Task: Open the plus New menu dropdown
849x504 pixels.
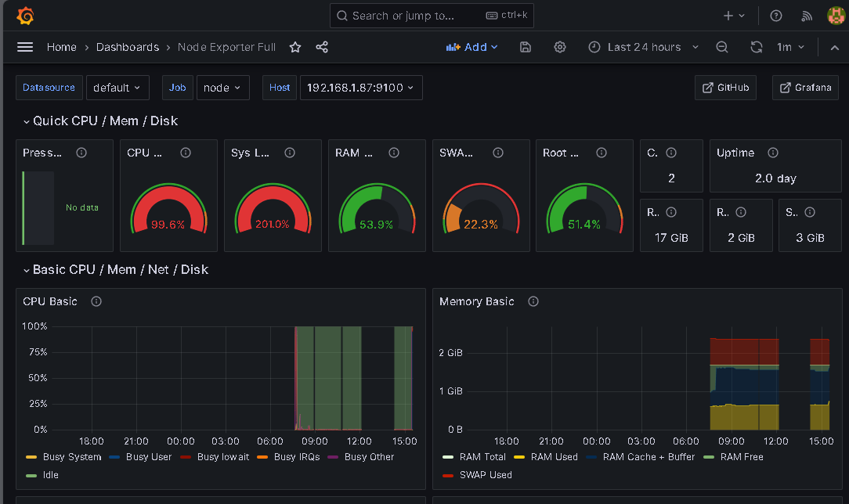Action: click(x=734, y=16)
